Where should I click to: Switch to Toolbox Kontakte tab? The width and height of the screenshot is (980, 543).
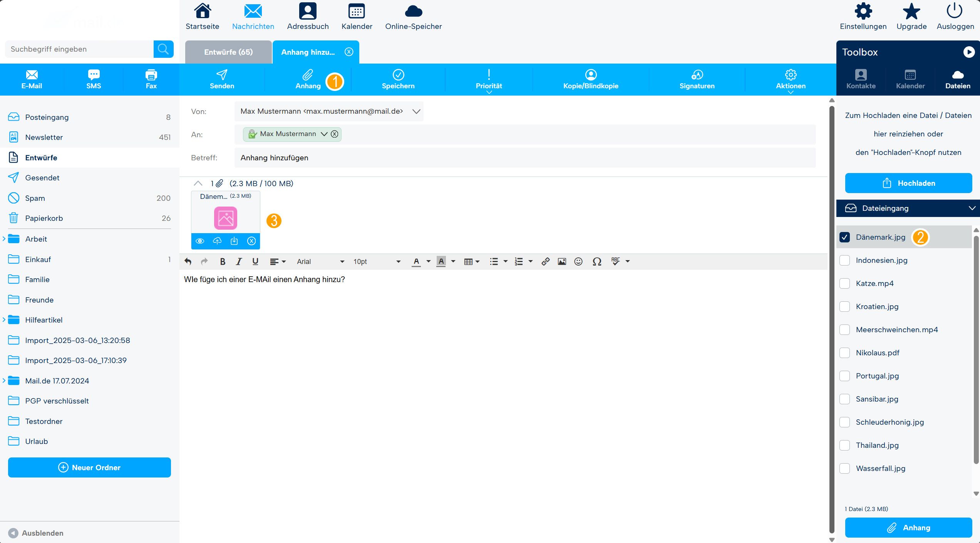(861, 79)
